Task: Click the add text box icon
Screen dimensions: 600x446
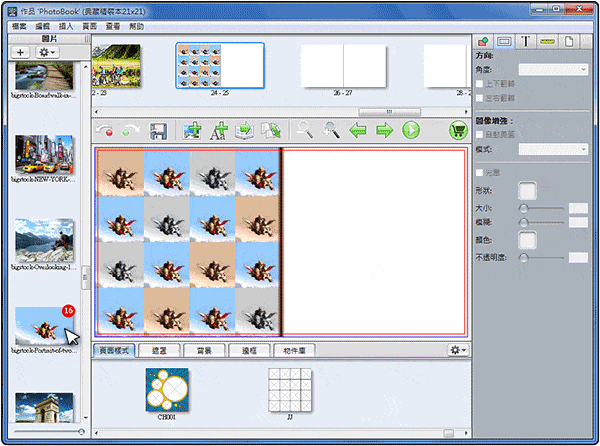Action: [218, 130]
